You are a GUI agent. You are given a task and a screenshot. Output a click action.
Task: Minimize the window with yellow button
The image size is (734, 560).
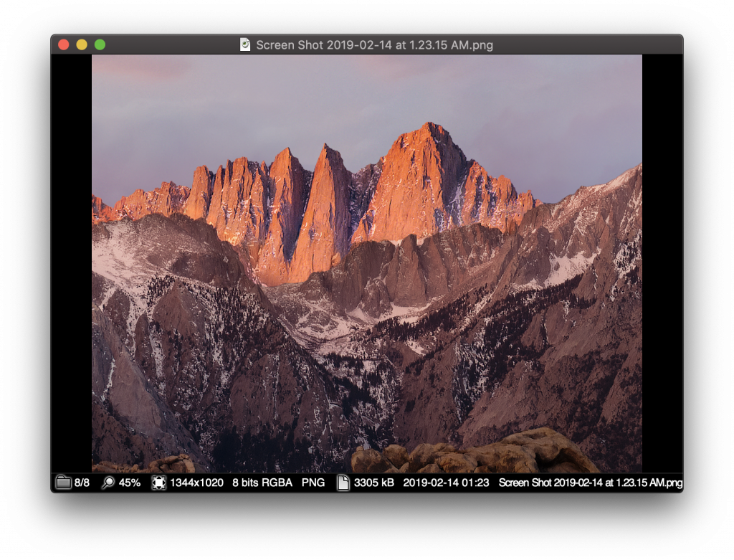(x=82, y=44)
